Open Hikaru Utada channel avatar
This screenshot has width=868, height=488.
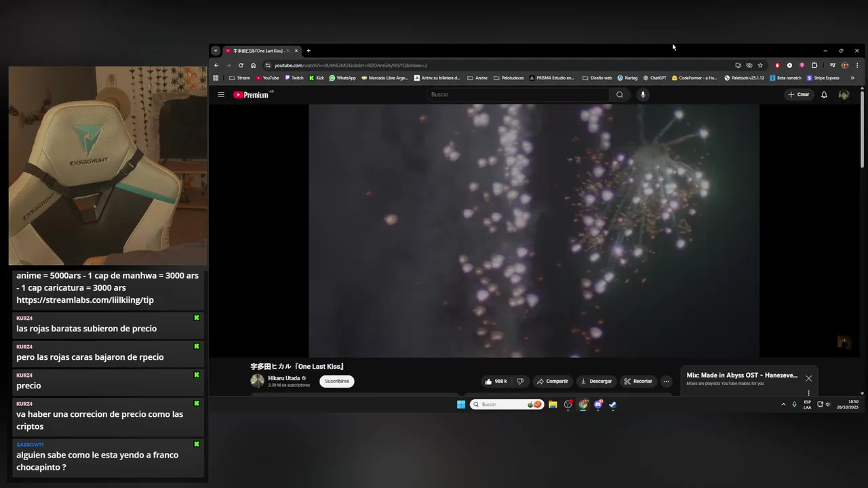pyautogui.click(x=258, y=381)
